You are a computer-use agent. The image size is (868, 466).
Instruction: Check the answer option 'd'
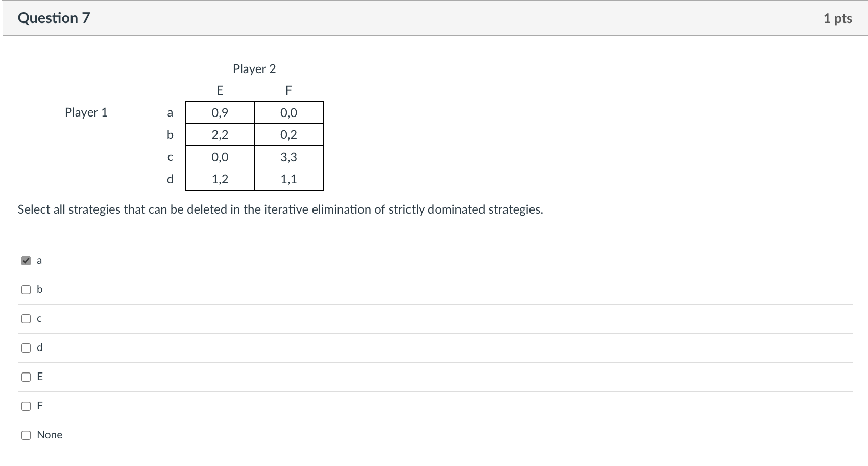coord(26,348)
